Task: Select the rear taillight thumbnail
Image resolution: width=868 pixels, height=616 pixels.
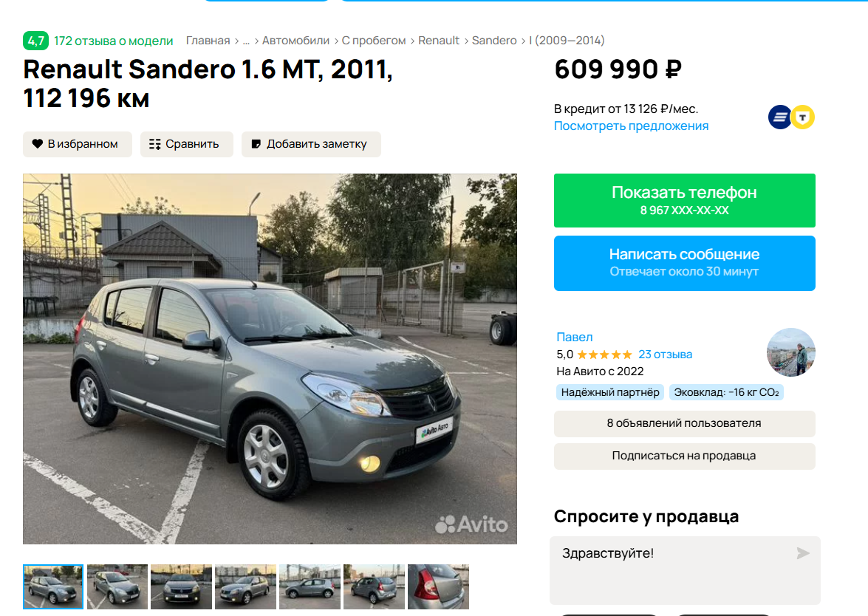Action: [x=438, y=586]
